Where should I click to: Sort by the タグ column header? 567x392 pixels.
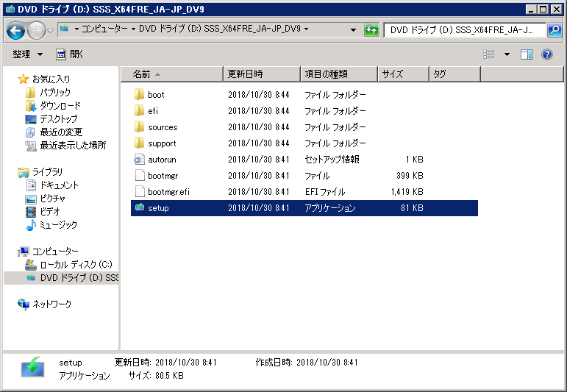click(x=455, y=74)
